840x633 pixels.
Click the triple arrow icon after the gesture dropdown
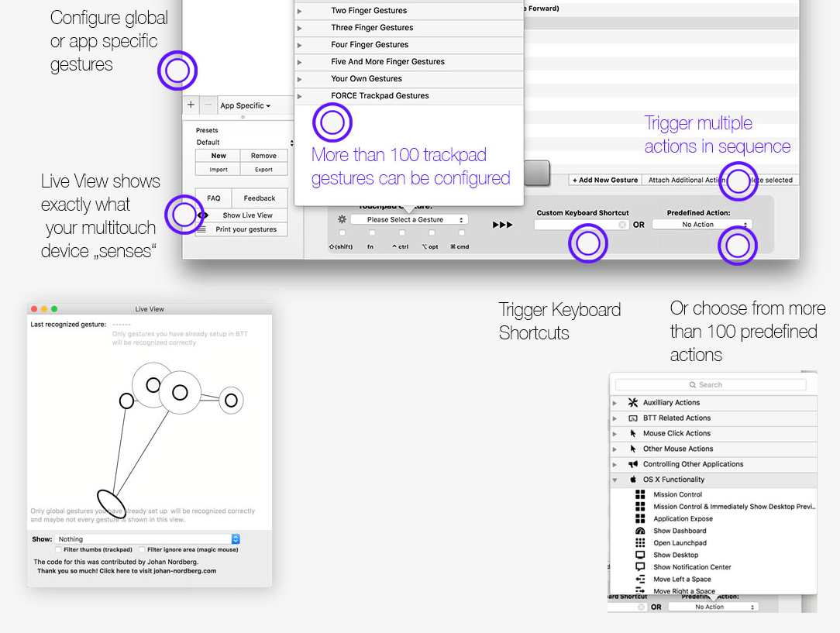(x=502, y=223)
